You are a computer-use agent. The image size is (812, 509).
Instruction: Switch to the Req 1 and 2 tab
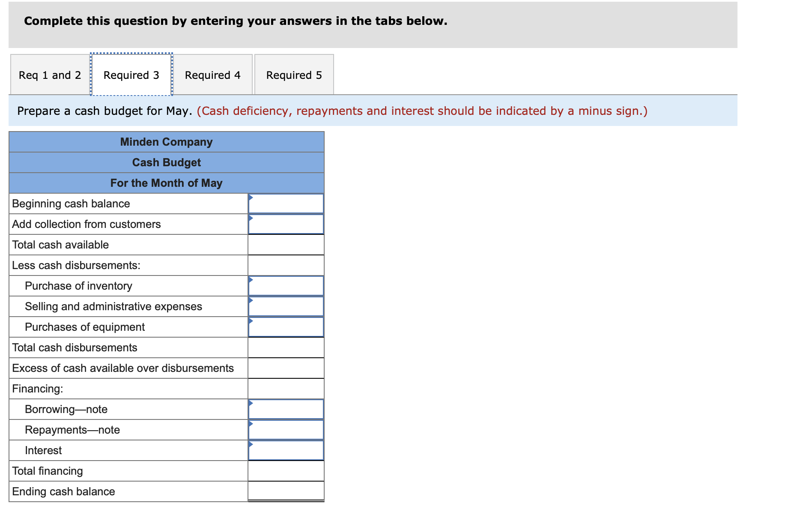[x=49, y=75]
